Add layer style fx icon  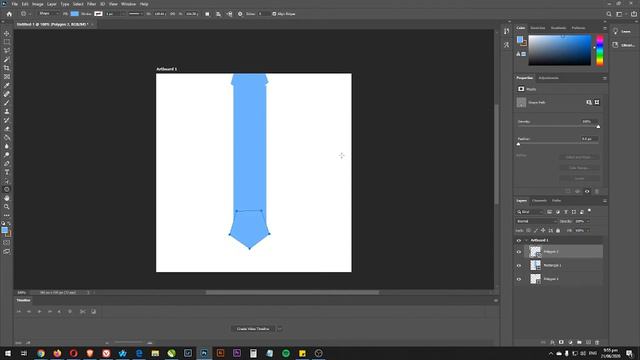[x=552, y=342]
